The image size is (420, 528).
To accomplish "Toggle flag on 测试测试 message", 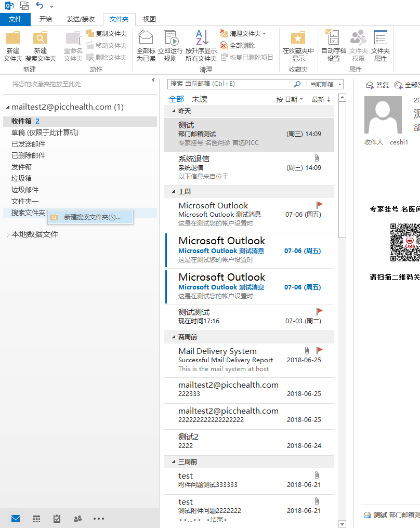I will (320, 311).
